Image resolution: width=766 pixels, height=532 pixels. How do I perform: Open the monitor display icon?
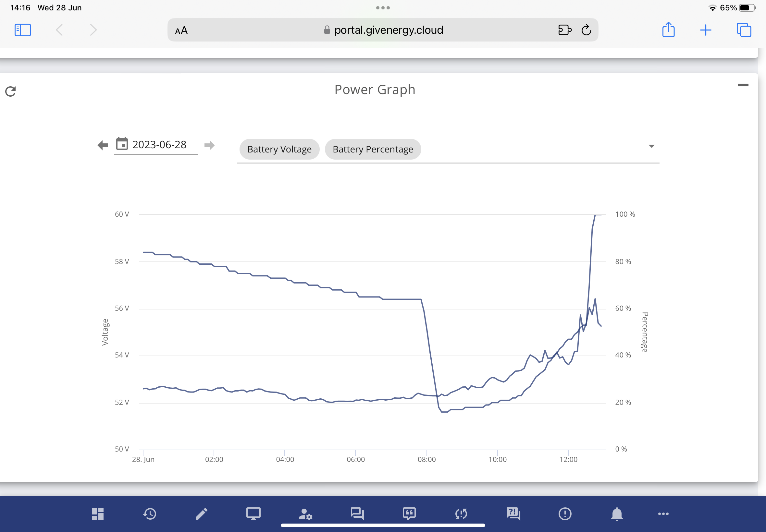pos(253,514)
